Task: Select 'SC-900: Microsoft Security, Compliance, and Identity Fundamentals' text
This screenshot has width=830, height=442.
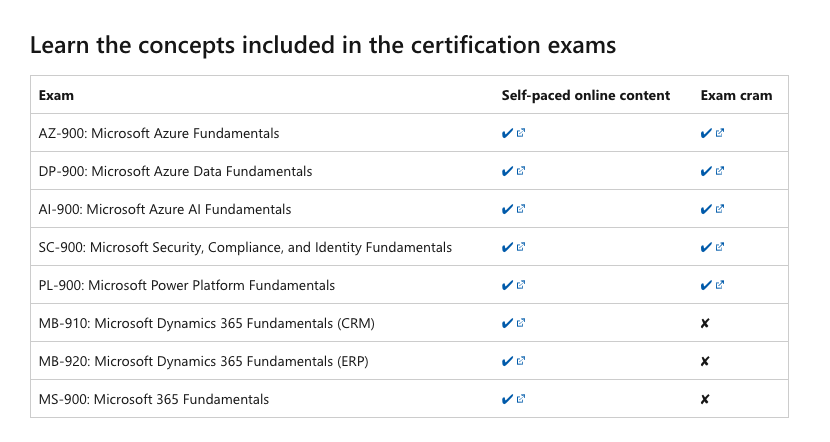Action: point(245,248)
